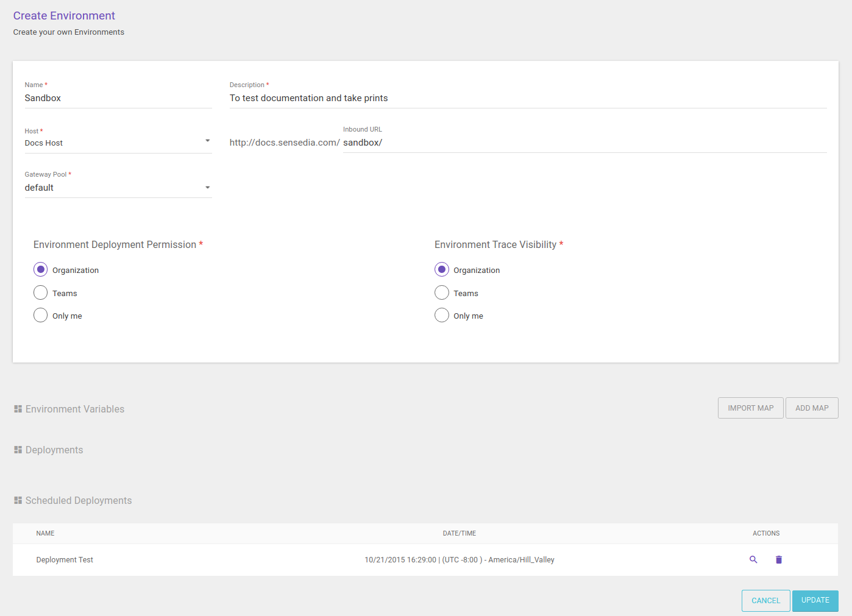
Task: Select Teams for Environment Deployment Permission
Action: point(40,292)
